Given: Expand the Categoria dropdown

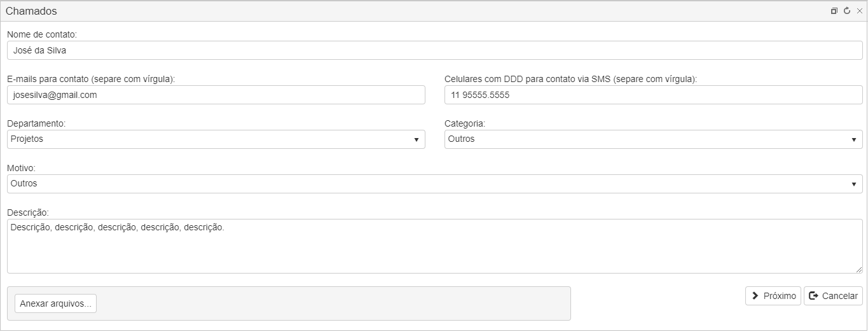Looking at the screenshot, I should click(x=654, y=139).
